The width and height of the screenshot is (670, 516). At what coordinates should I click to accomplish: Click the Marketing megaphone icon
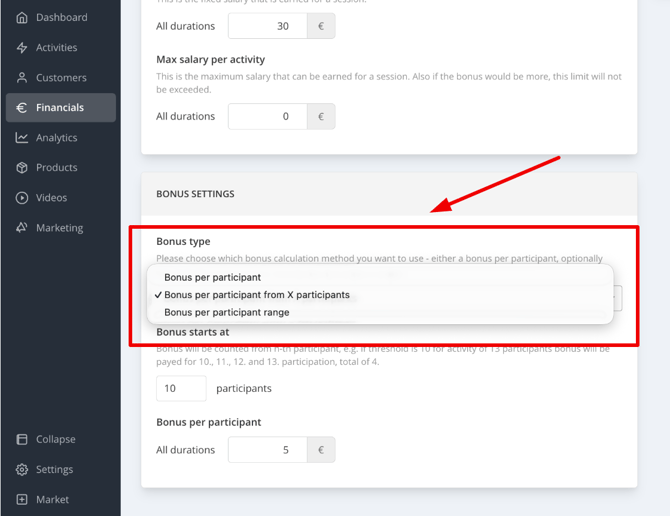(x=22, y=228)
